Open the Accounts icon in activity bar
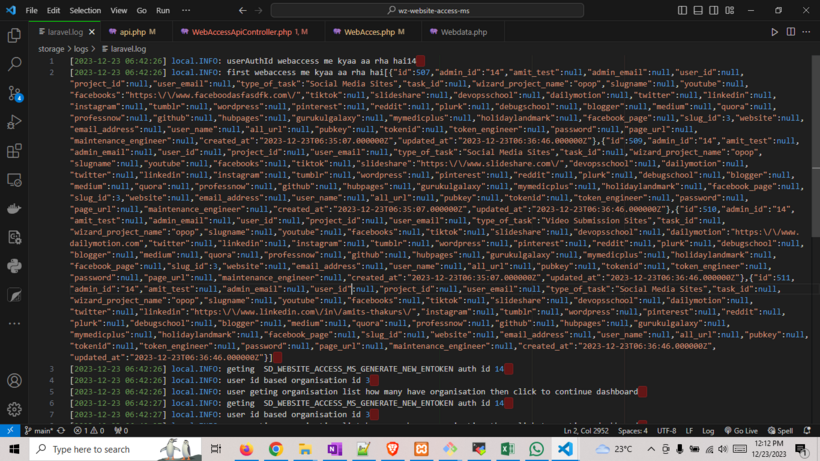820x461 pixels. 14,381
